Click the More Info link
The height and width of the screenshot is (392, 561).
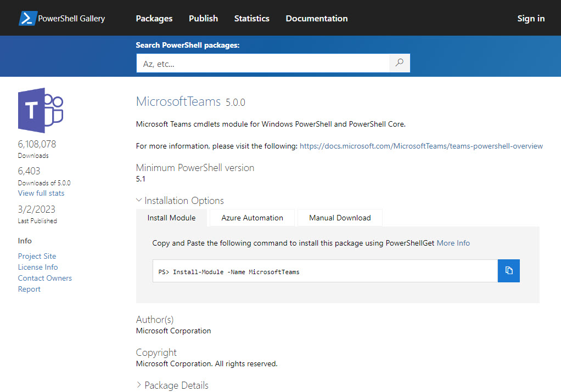[x=453, y=242]
